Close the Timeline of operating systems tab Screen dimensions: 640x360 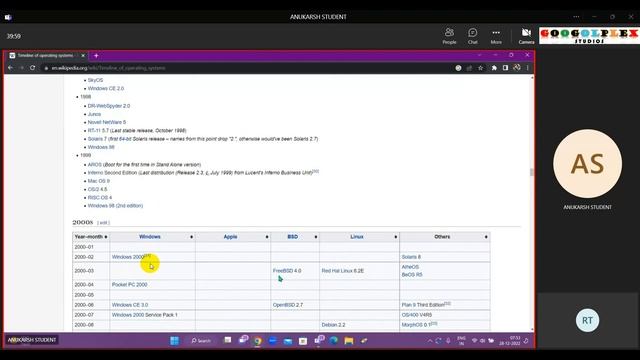pos(83,56)
